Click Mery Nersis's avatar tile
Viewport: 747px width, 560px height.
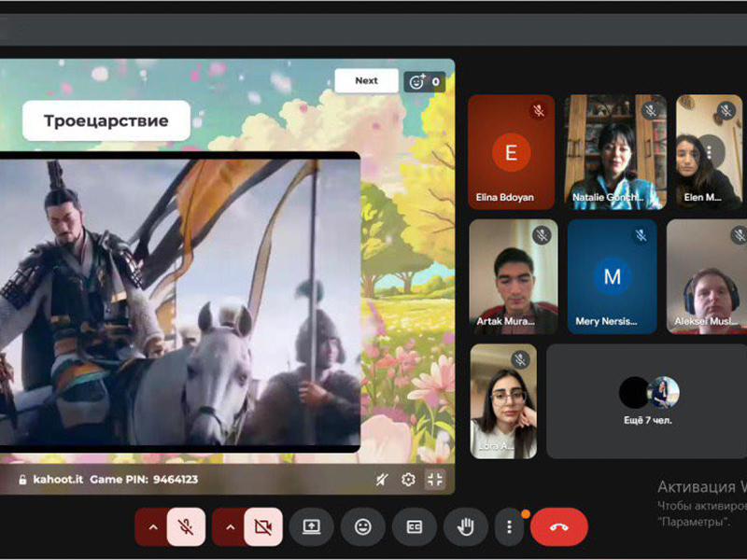coord(612,277)
